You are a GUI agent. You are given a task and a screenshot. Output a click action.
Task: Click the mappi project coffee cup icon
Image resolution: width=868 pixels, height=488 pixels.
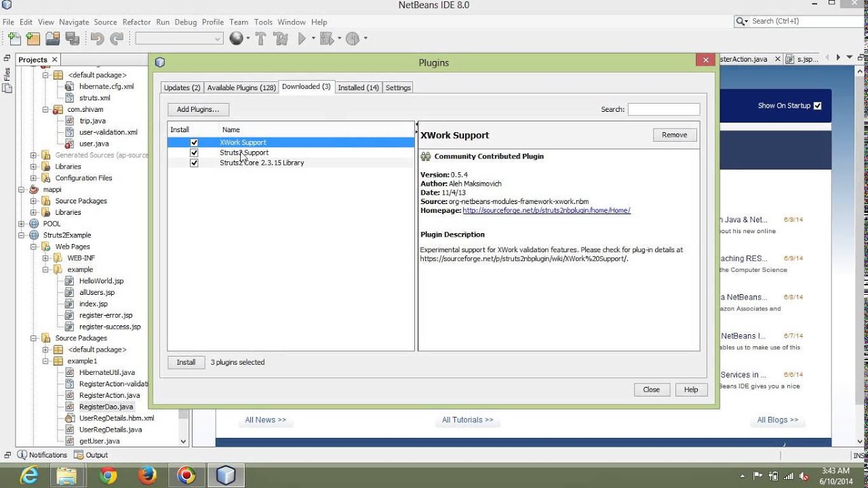35,190
